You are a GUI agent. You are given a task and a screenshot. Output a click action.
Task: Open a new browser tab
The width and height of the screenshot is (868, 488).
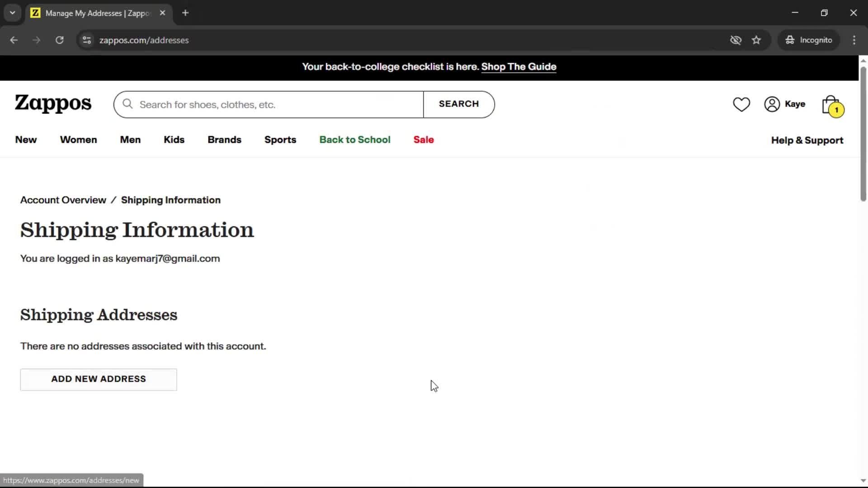185,13
